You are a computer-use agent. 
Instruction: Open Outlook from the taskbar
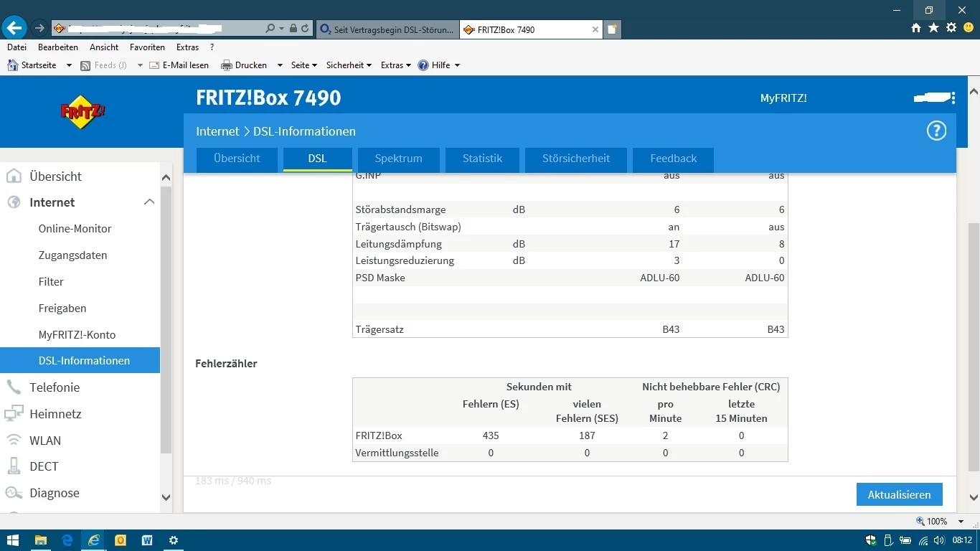(x=120, y=540)
